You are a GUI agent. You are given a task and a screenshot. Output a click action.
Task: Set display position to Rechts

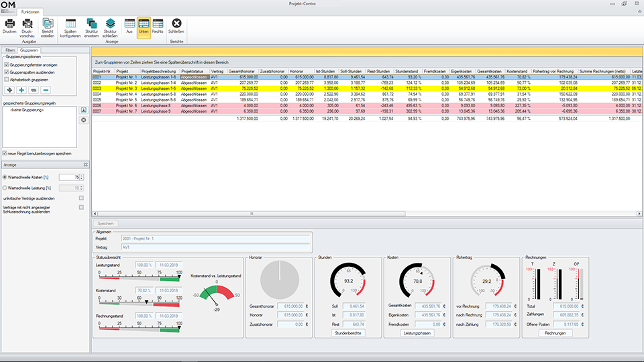158,24
